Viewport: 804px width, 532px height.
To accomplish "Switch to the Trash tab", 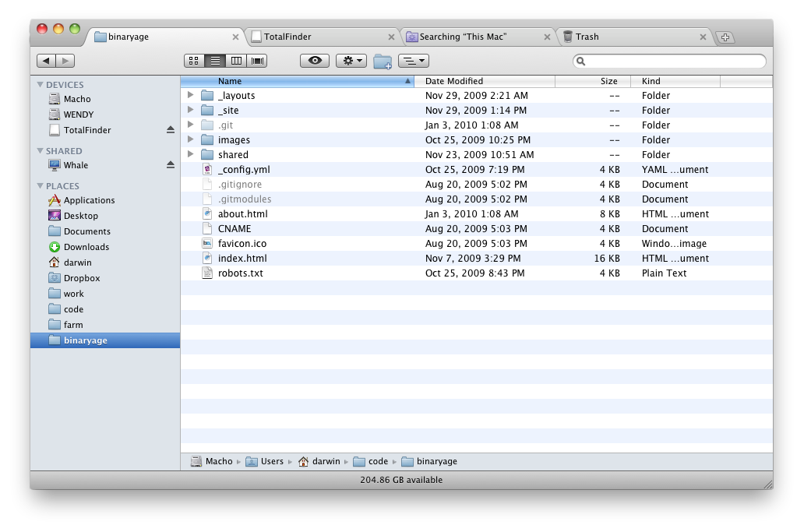I will point(587,37).
